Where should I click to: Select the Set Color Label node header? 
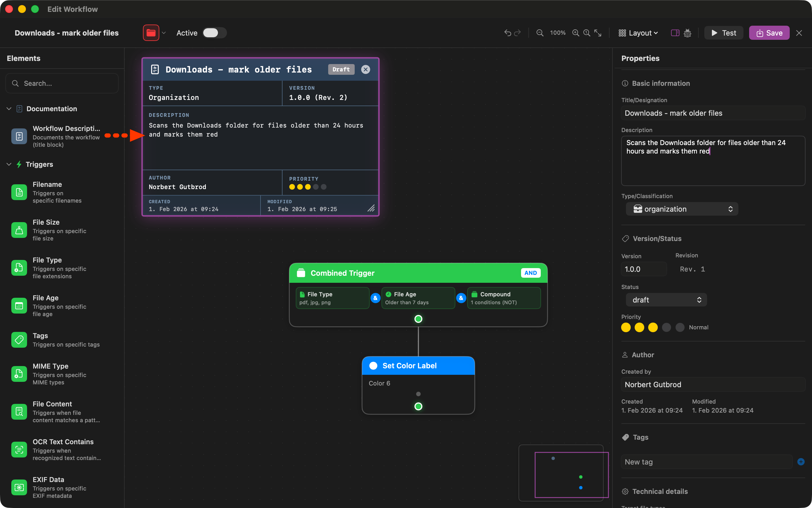point(418,365)
